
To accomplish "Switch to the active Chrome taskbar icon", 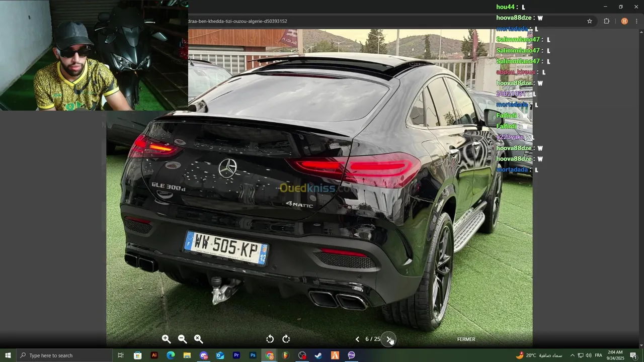I will pyautogui.click(x=270, y=355).
